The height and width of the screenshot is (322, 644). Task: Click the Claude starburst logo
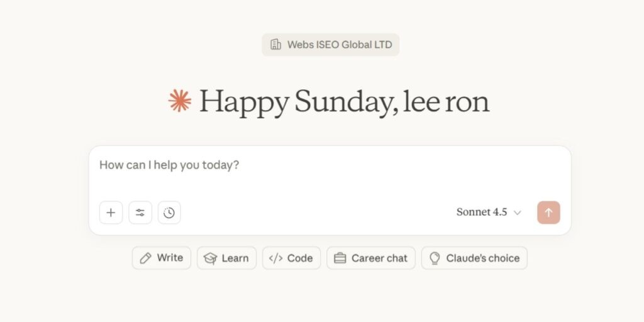pyautogui.click(x=180, y=101)
